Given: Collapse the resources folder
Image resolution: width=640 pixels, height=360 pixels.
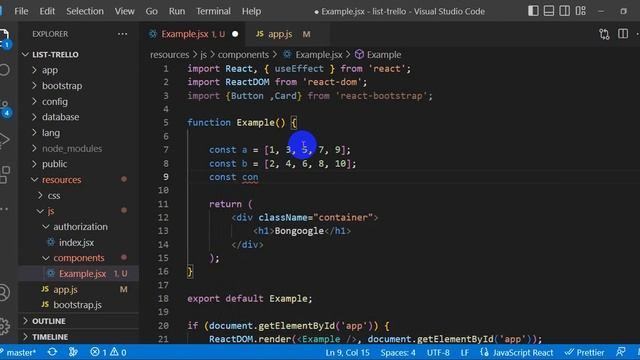Looking at the screenshot, I should [x=62, y=180].
